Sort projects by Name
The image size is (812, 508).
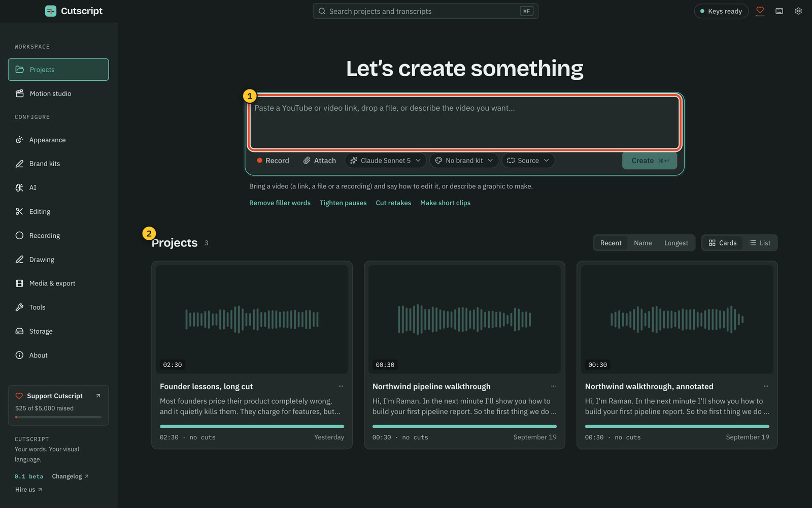pos(642,243)
